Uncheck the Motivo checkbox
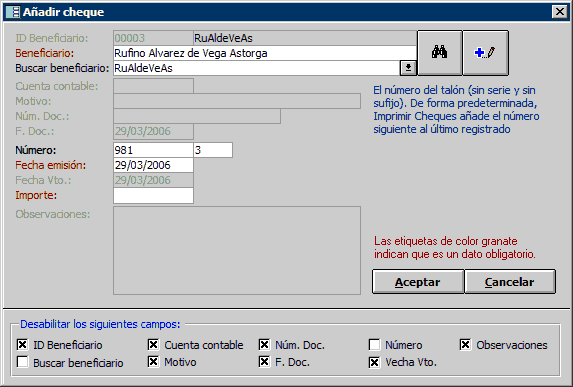This screenshot has height=387, width=573. (153, 362)
